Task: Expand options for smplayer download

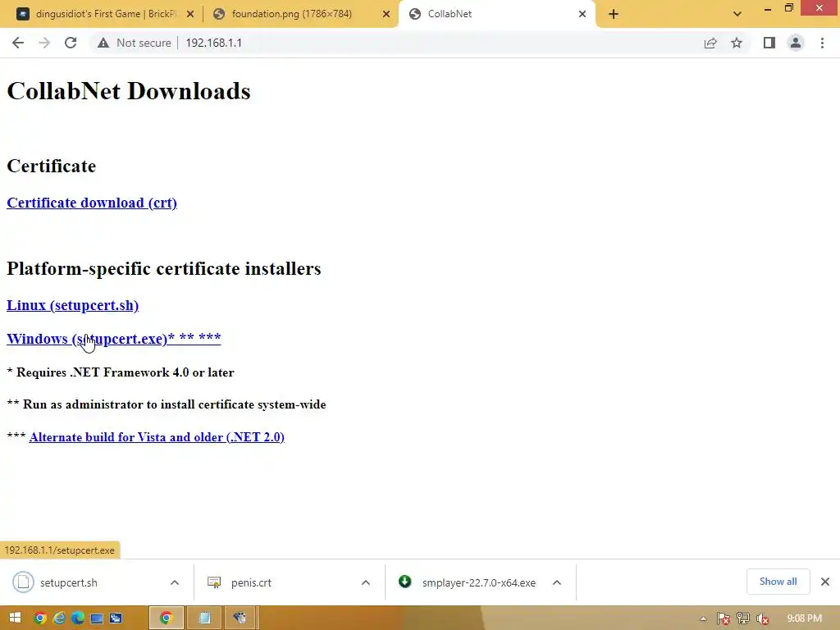Action: click(x=557, y=582)
